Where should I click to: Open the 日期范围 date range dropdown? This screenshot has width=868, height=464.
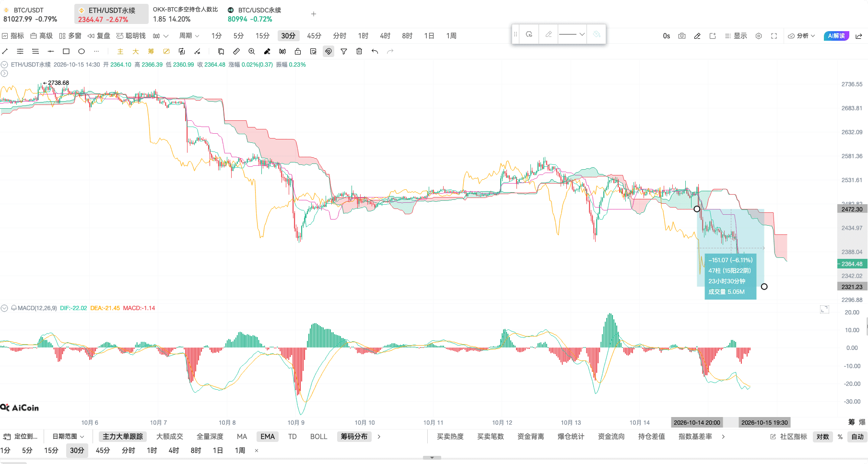click(68, 437)
